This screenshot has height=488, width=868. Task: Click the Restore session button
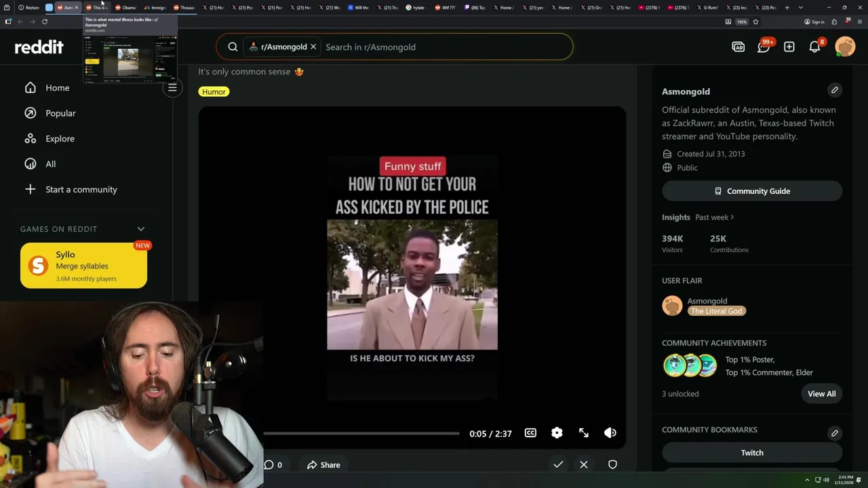pyautogui.click(x=28, y=7)
